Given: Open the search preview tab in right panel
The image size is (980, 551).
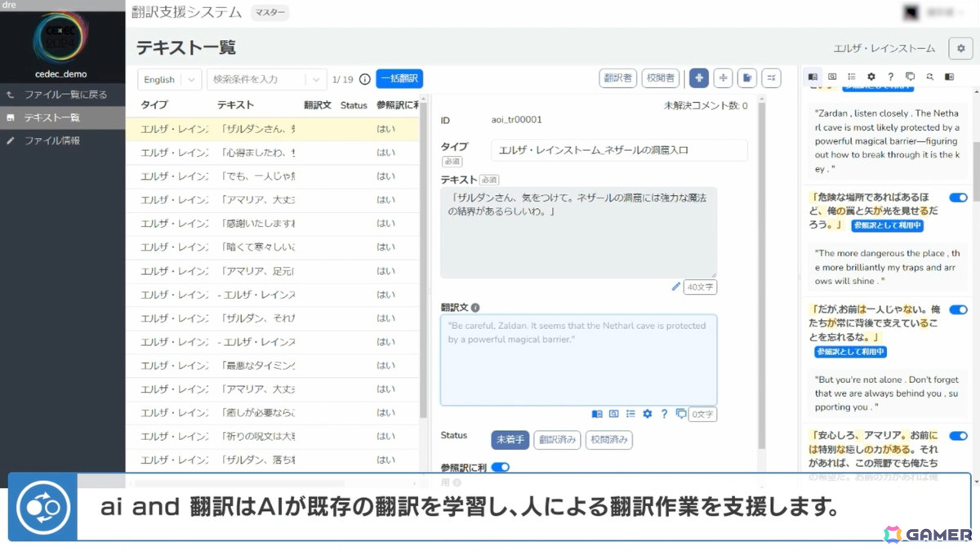Looking at the screenshot, I should (832, 77).
